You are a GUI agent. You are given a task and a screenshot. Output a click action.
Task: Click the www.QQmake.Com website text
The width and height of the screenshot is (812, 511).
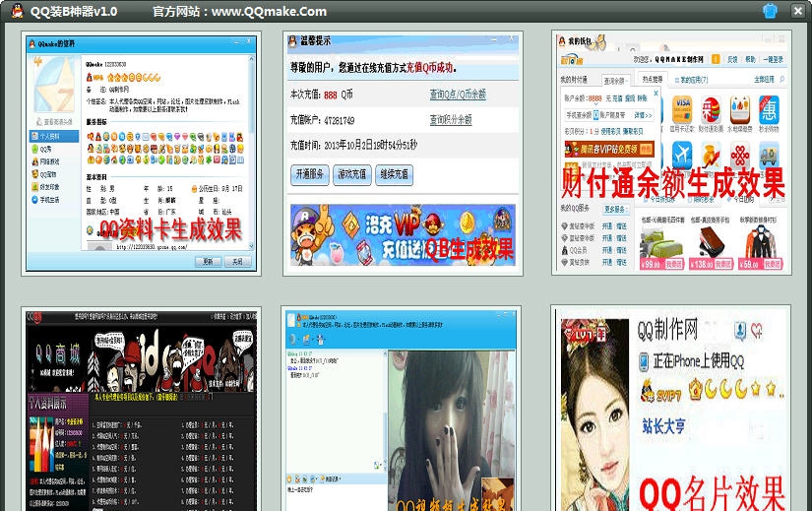(x=269, y=12)
